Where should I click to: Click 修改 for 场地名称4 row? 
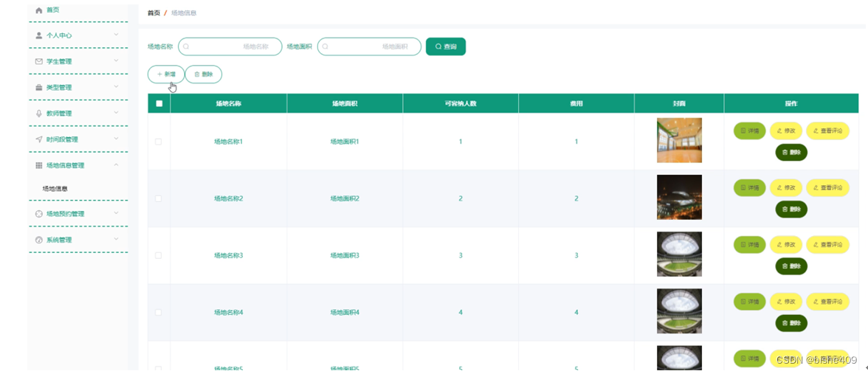[x=786, y=302]
